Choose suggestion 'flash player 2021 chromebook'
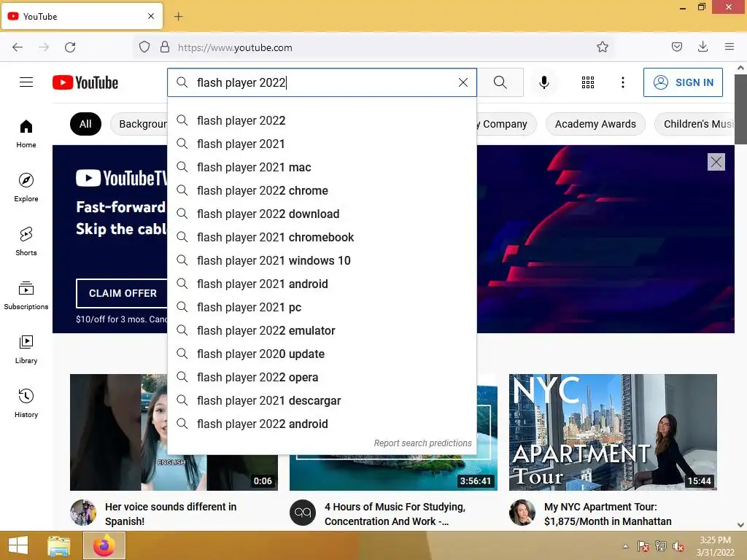 click(x=322, y=237)
